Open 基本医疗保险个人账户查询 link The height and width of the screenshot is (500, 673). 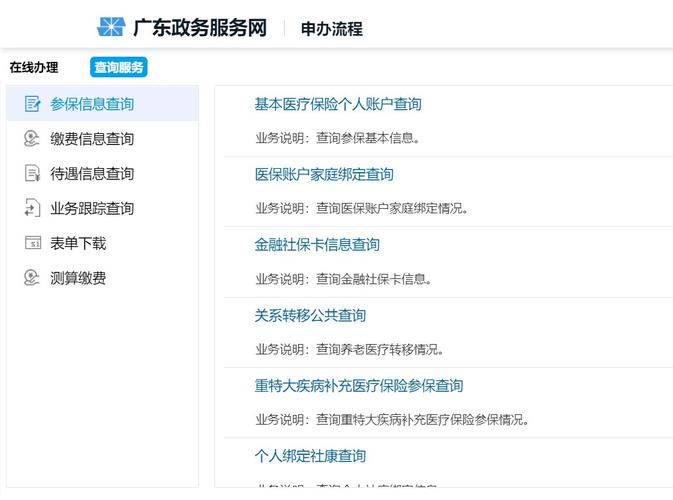[x=338, y=104]
